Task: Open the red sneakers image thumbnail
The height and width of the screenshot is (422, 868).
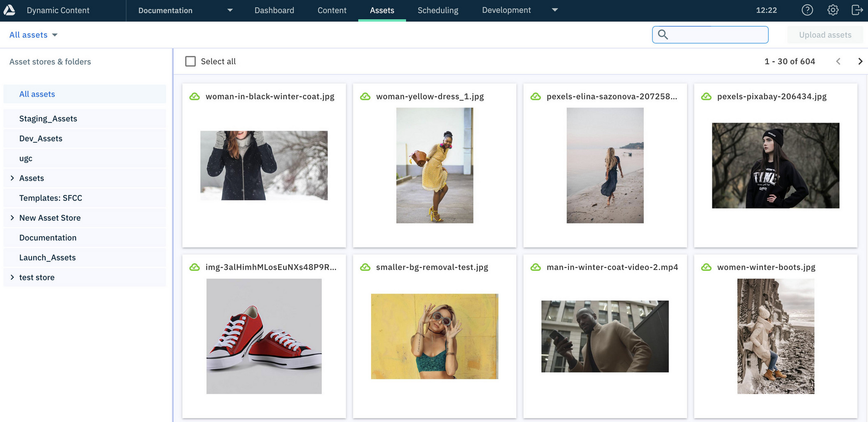Action: (264, 336)
